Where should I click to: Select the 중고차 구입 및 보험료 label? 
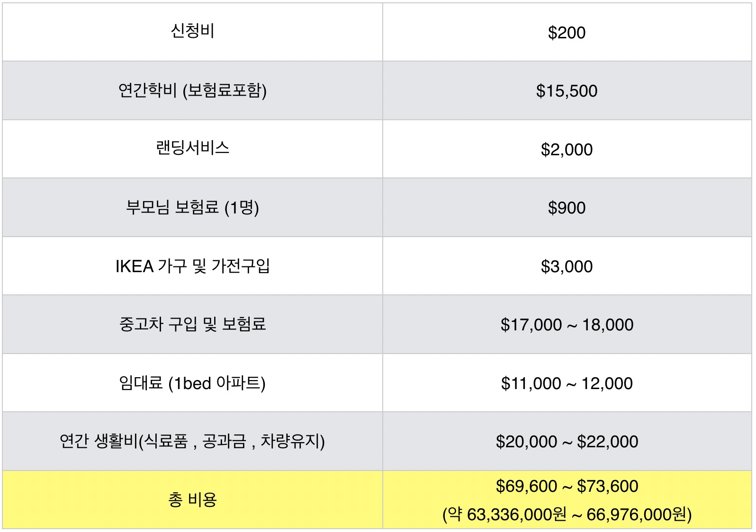(192, 324)
